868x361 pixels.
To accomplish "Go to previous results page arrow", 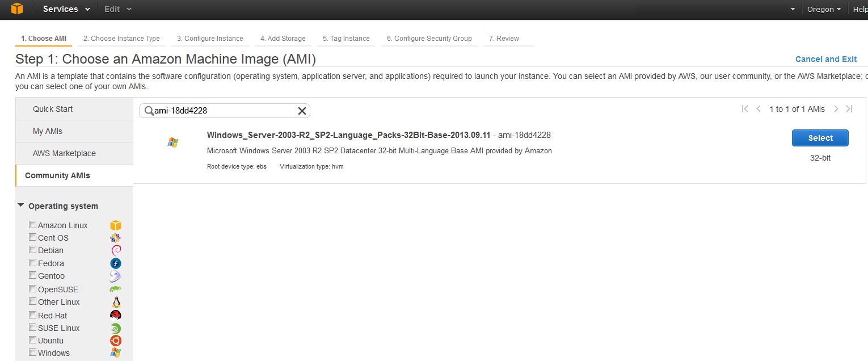I will pyautogui.click(x=759, y=109).
